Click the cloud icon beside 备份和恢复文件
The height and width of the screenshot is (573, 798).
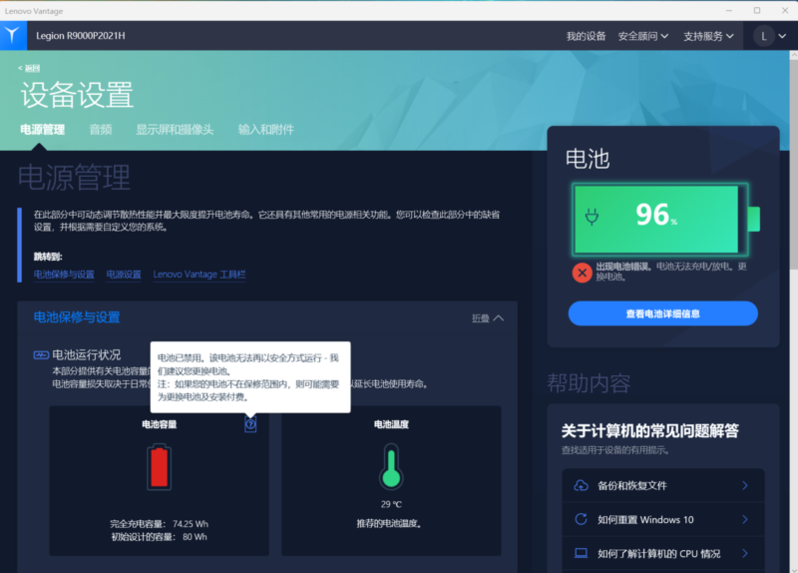(581, 486)
